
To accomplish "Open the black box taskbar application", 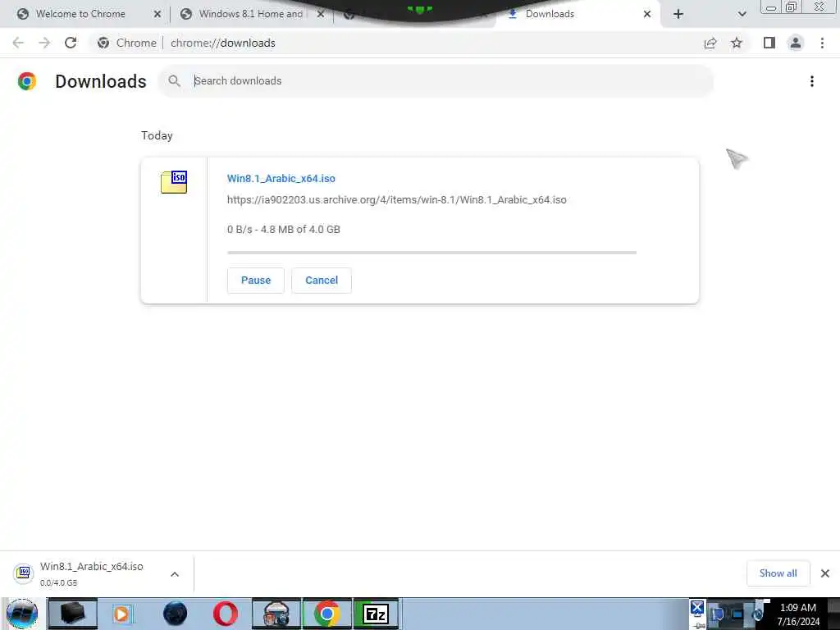I will point(72,614).
